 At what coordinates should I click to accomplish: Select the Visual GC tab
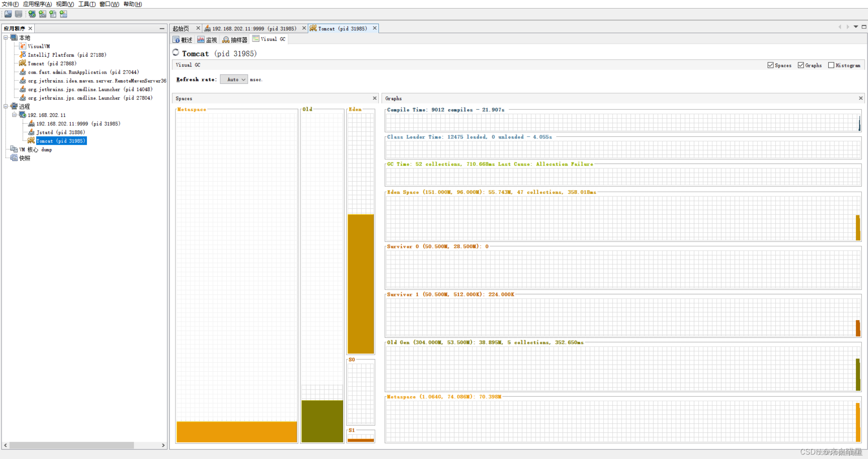(269, 39)
